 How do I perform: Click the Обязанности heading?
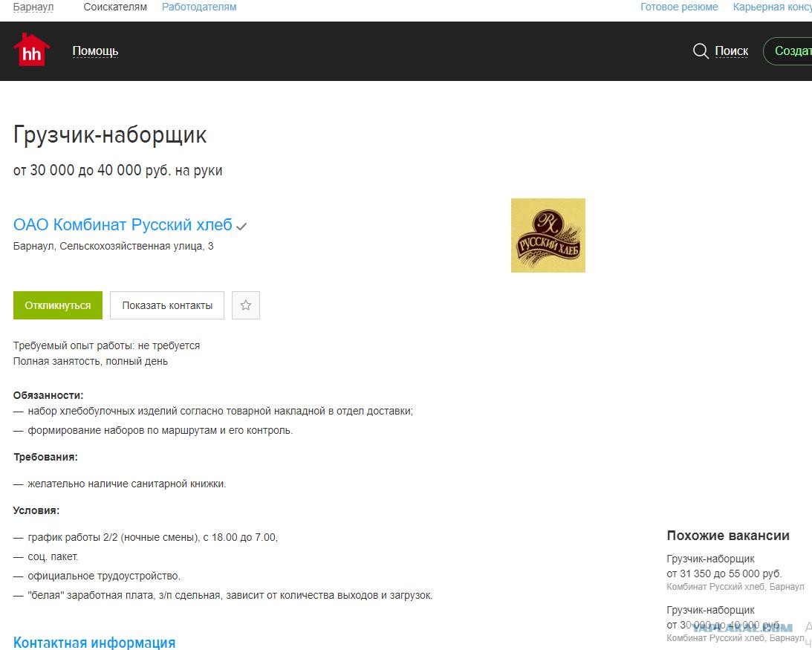coord(48,395)
